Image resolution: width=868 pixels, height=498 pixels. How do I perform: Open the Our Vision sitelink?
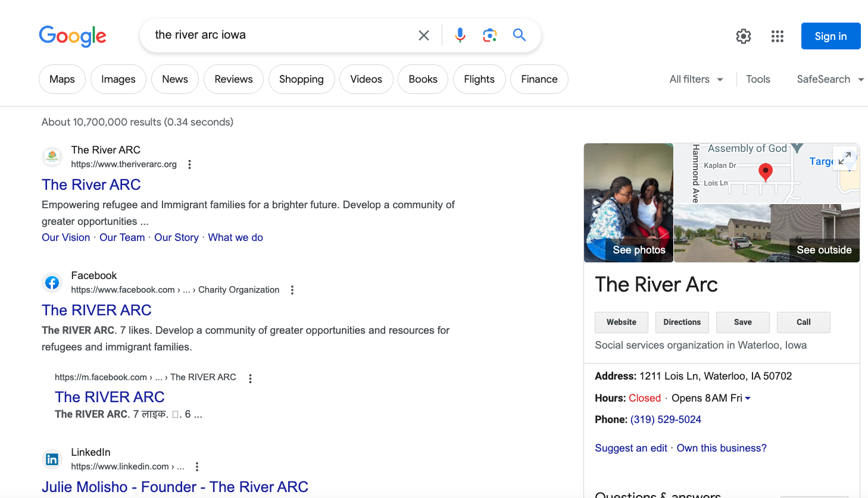pyautogui.click(x=65, y=237)
